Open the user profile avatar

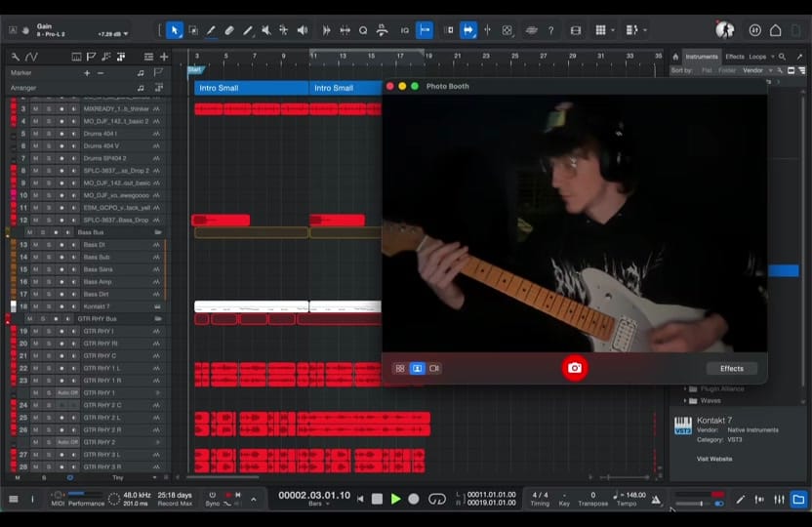[725, 30]
